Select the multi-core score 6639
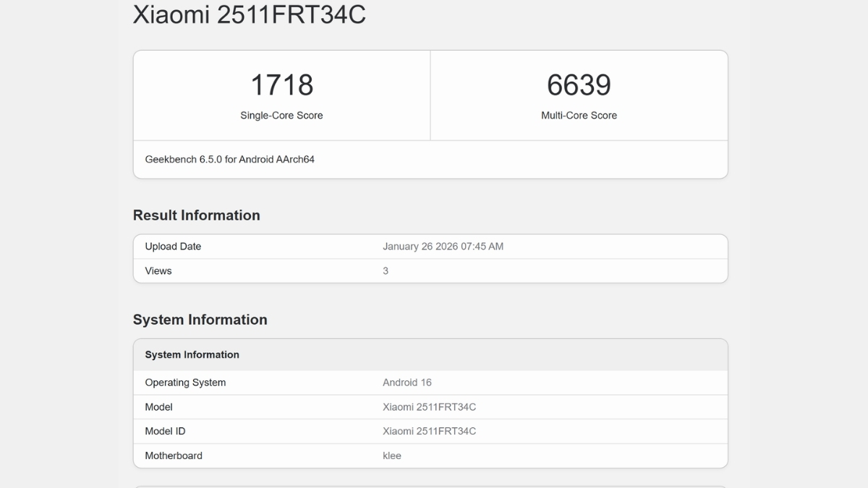The image size is (868, 488). [579, 85]
